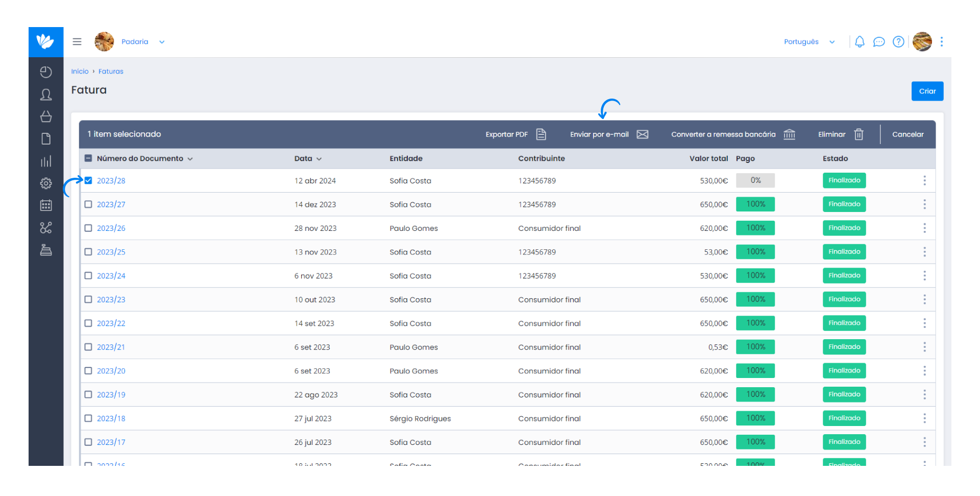Image resolution: width=980 pixels, height=496 pixels.
Task: Open row actions for invoice 2023/19
Action: pos(924,395)
